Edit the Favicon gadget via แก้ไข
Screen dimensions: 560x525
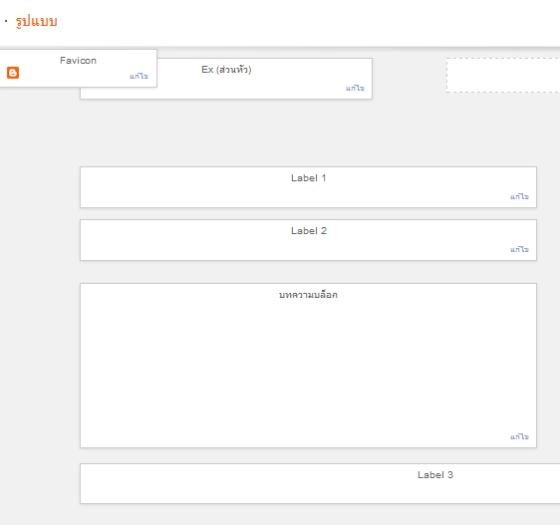(x=139, y=76)
